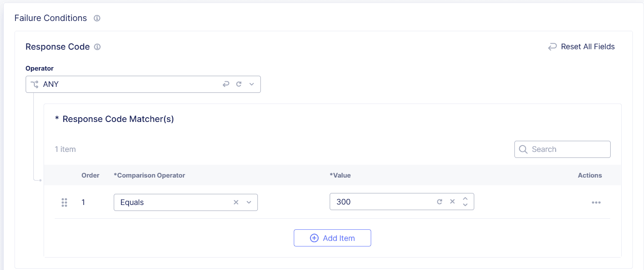Click the reset arrow beside Reset All Fields
The width and height of the screenshot is (644, 270).
[552, 47]
